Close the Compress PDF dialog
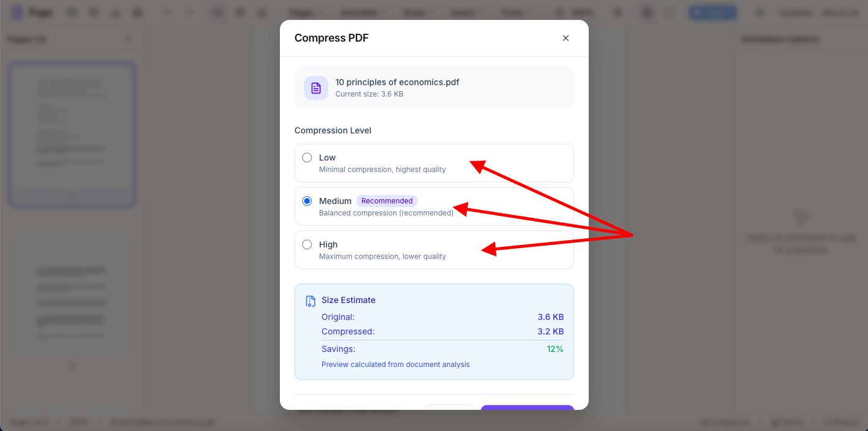The image size is (868, 431). [x=565, y=38]
